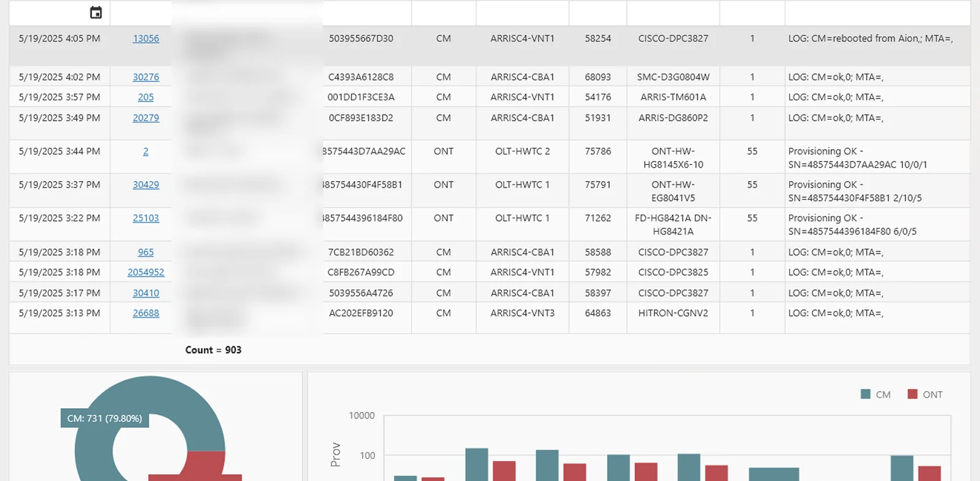Screen dimensions: 980x481
Task: Click the Provisioning OK message ending 6/0/5
Action: tap(853, 225)
